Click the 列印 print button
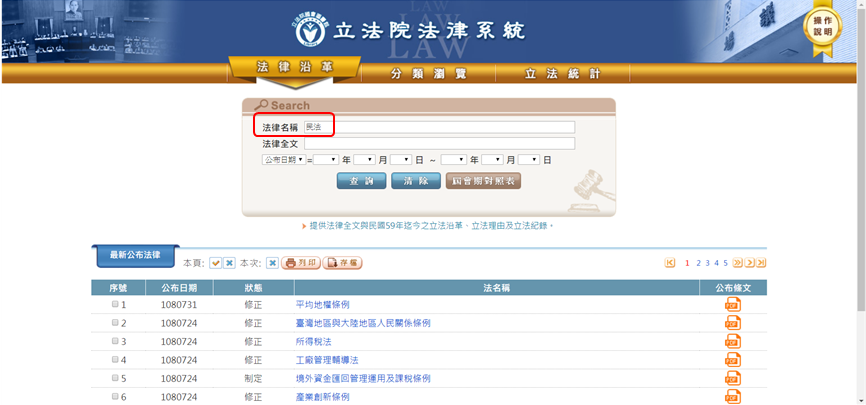 pos(301,263)
